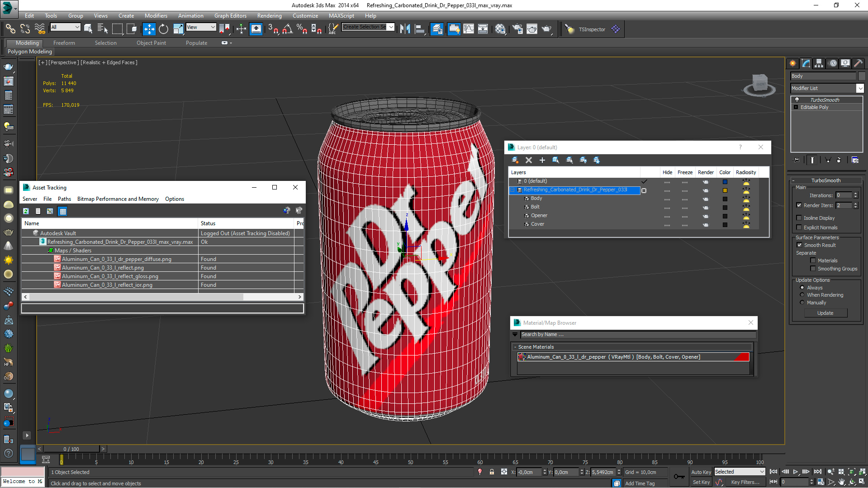Switch Asset Tracking to table view icon
The height and width of the screenshot is (488, 868).
(x=63, y=211)
